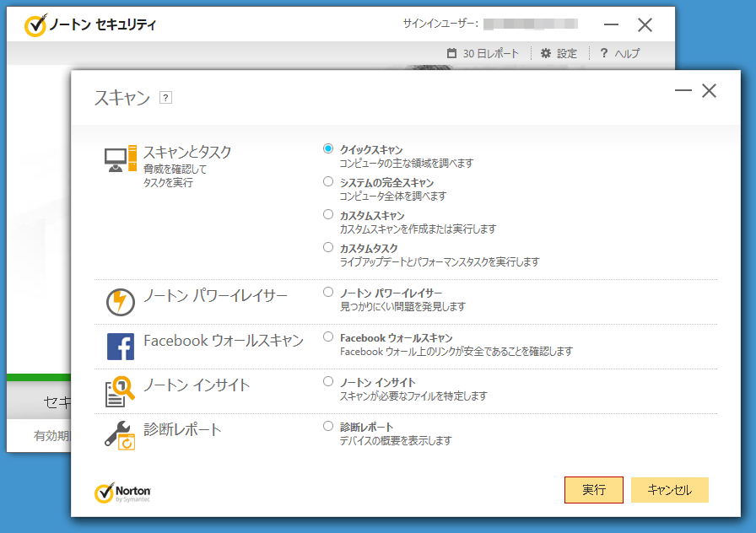756x533 pixels.
Task: Click the computer icon for スキャンとタスク
Action: tap(121, 159)
